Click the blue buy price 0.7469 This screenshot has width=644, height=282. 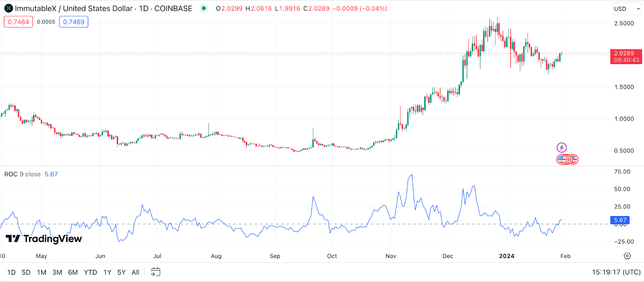(x=74, y=22)
